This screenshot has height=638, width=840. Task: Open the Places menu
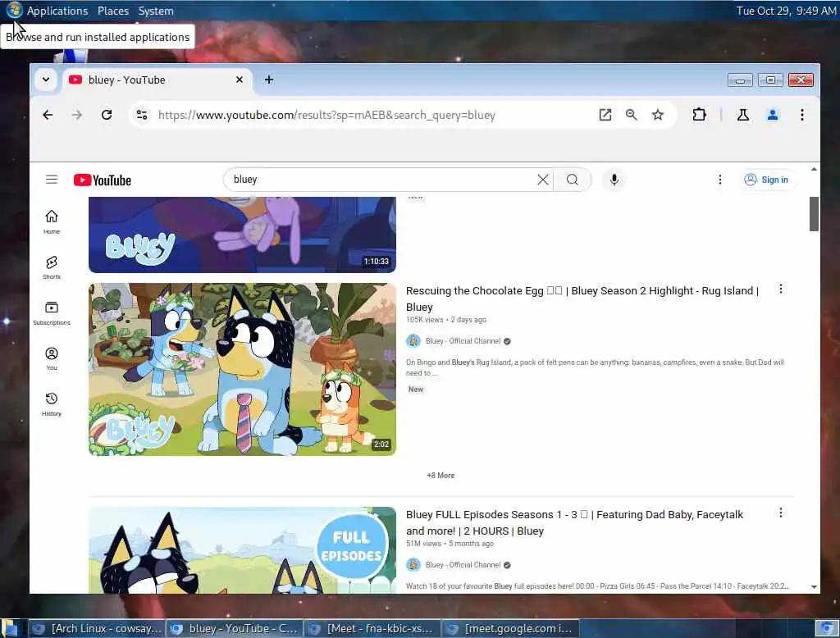(x=113, y=11)
